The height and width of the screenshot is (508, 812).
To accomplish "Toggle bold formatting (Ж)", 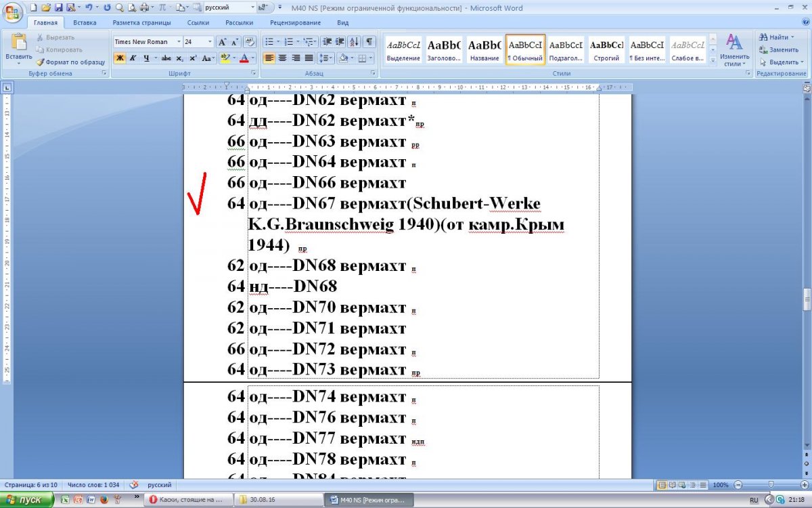I will pyautogui.click(x=119, y=58).
